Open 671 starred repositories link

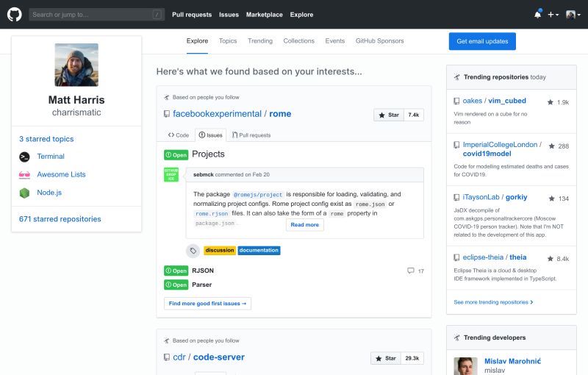pos(60,219)
